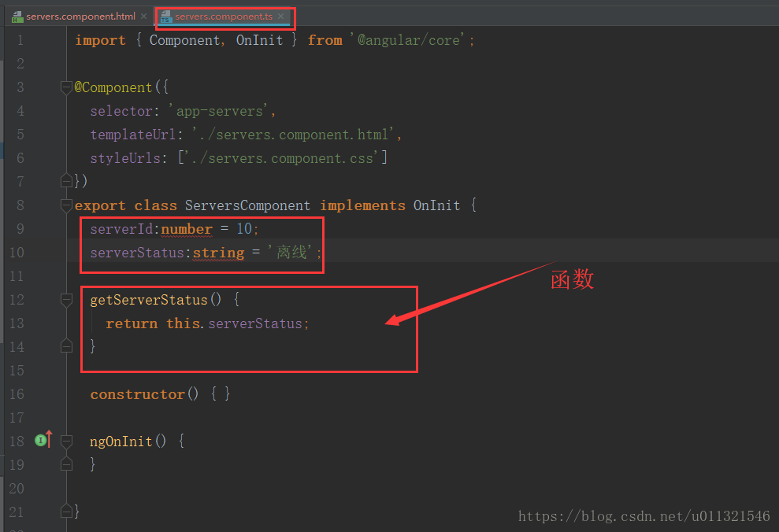Click line number 10 in gutter

(17, 253)
